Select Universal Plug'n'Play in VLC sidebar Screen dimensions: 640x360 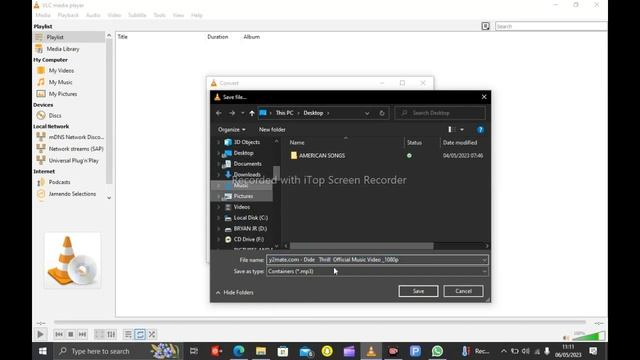(x=73, y=160)
